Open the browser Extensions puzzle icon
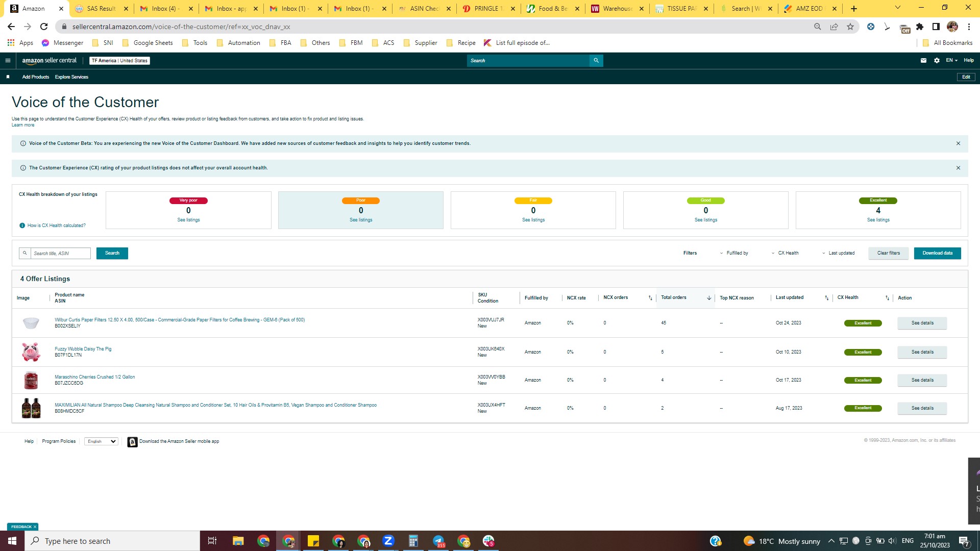 (x=920, y=27)
